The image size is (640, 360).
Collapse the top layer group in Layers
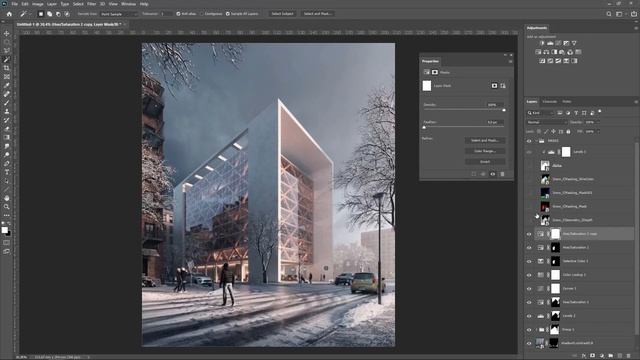536,141
